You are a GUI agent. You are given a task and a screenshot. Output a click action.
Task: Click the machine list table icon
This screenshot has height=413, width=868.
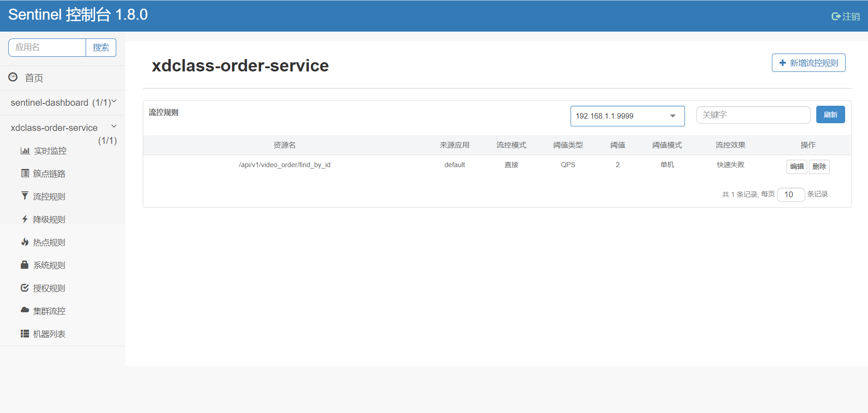[x=25, y=333]
